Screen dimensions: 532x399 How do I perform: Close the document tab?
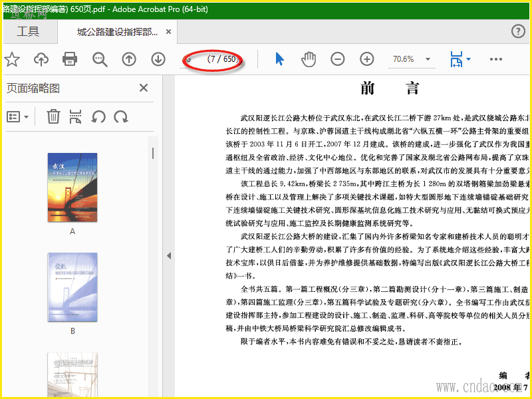coord(169,31)
